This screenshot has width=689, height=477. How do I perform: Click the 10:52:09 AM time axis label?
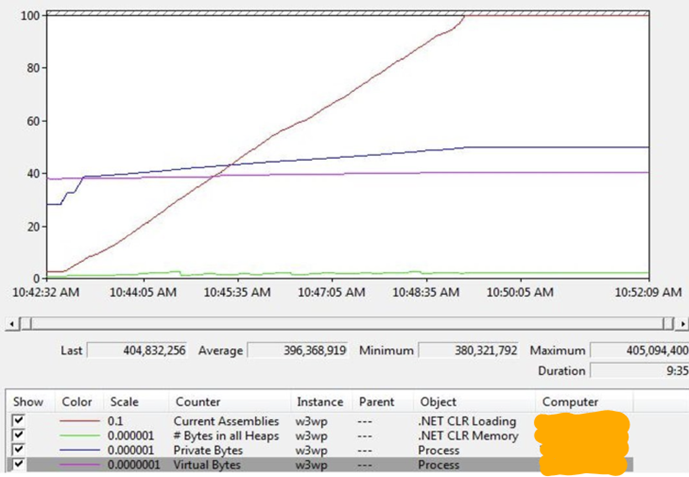(648, 292)
